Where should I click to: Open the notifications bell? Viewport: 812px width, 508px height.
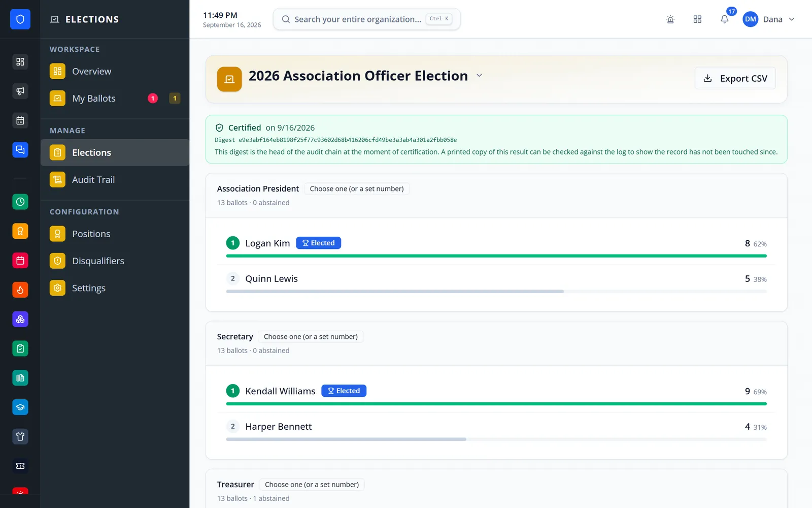tap(725, 19)
